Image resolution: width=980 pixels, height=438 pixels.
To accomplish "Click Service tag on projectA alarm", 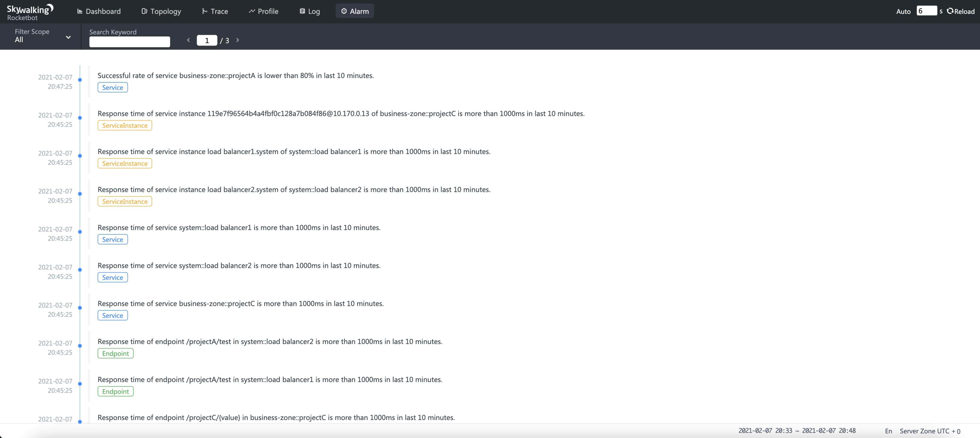I will (113, 87).
